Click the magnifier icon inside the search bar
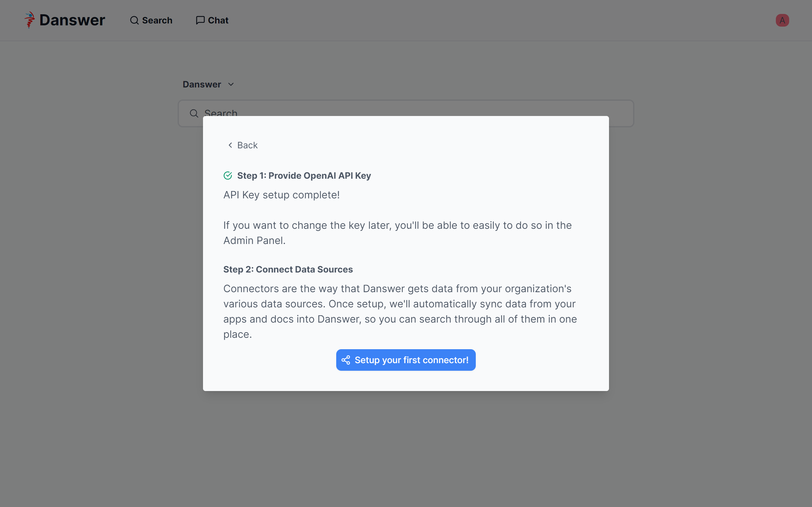This screenshot has height=507, width=812. [x=194, y=113]
